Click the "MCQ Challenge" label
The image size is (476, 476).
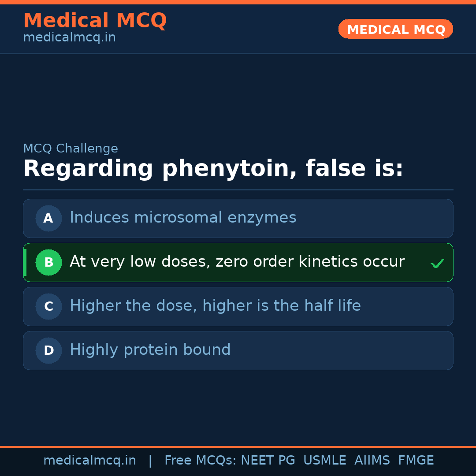[x=71, y=149]
